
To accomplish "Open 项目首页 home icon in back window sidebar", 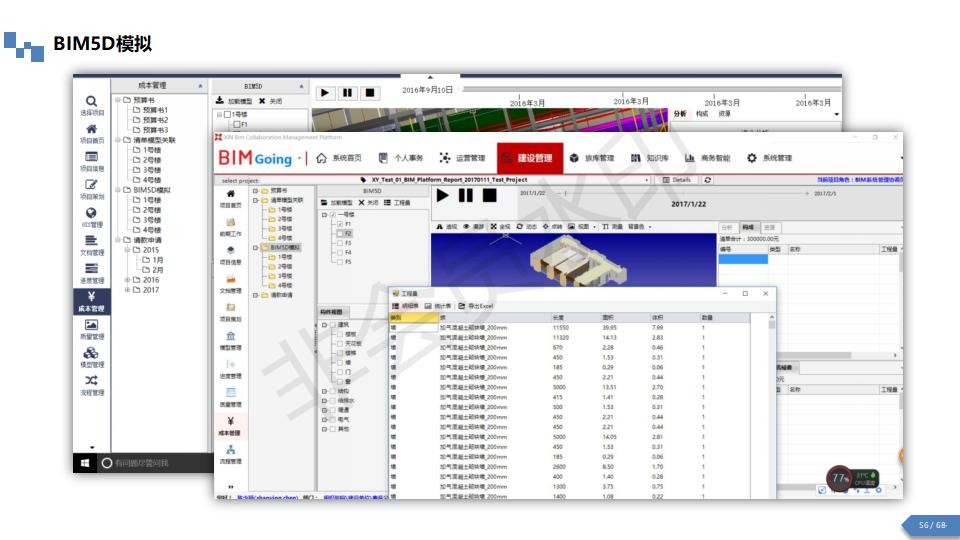I will [x=91, y=129].
